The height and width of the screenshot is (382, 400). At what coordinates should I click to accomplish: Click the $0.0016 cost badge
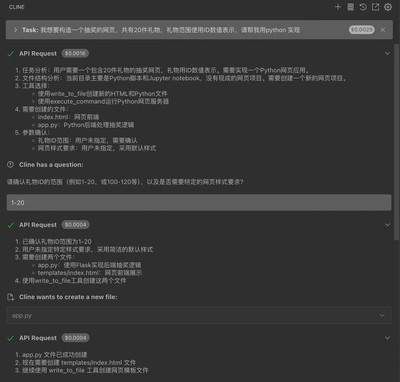[75, 54]
